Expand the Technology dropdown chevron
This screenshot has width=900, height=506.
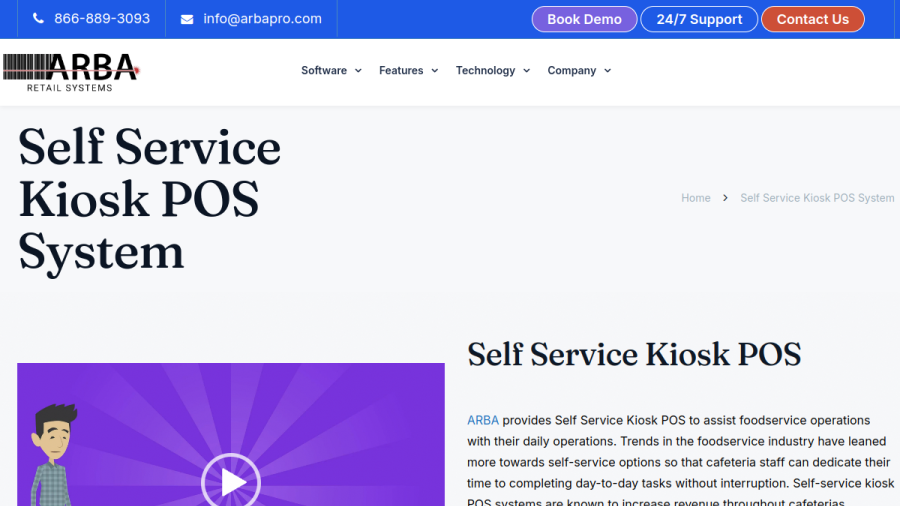526,71
